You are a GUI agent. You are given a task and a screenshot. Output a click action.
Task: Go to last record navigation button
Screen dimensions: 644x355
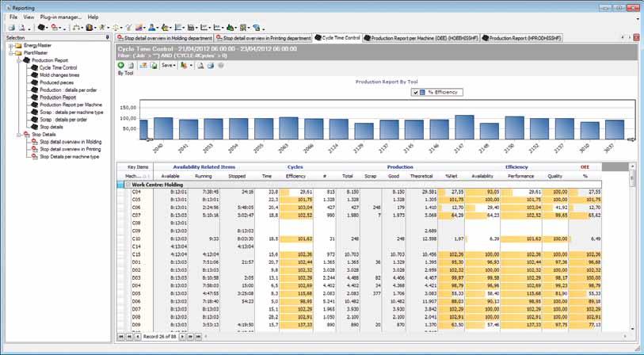point(198,337)
